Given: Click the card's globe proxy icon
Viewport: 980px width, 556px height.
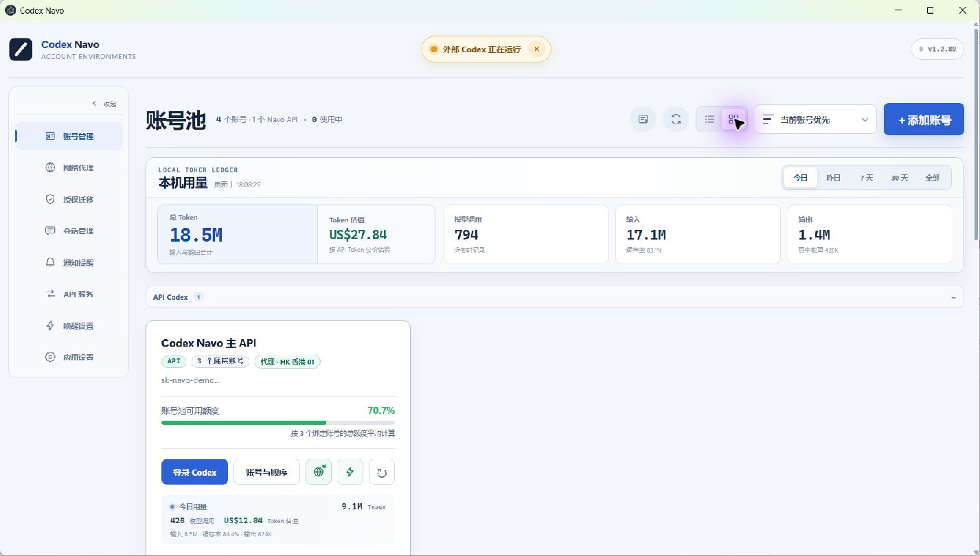Looking at the screenshot, I should point(319,472).
